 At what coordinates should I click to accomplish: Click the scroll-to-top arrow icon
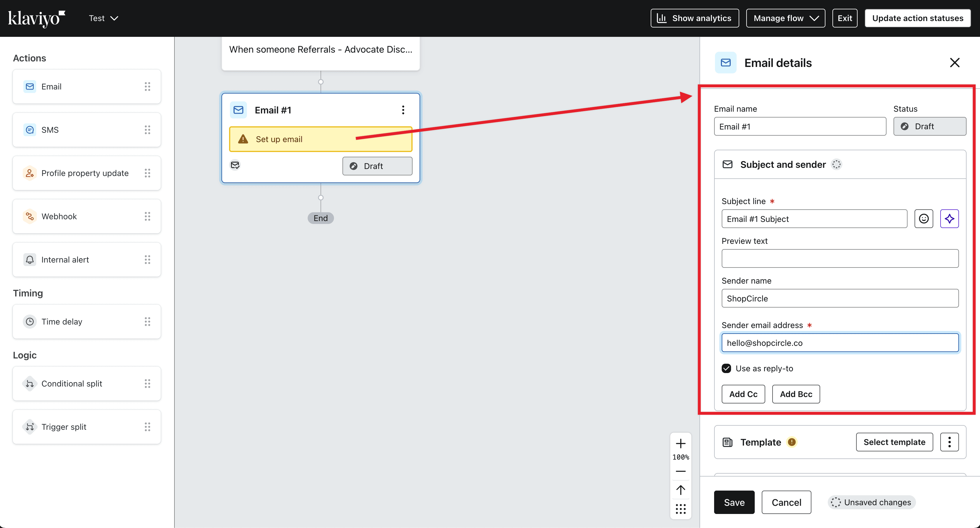(680, 489)
